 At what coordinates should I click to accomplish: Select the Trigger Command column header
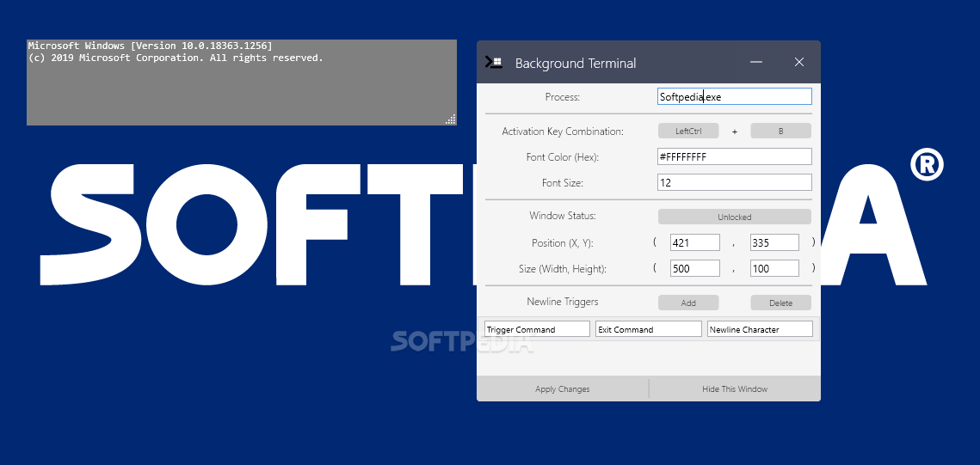click(537, 329)
